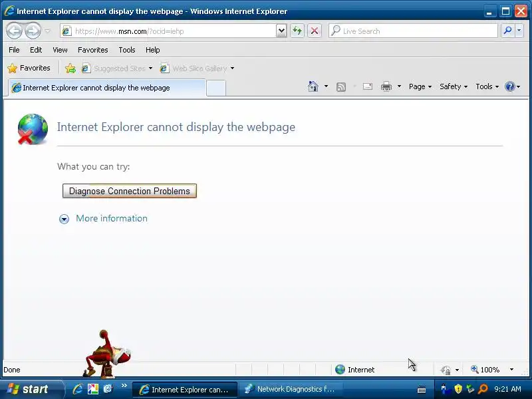The height and width of the screenshot is (399, 532).
Task: Click the RSS Feeds icon
Action: point(341,87)
